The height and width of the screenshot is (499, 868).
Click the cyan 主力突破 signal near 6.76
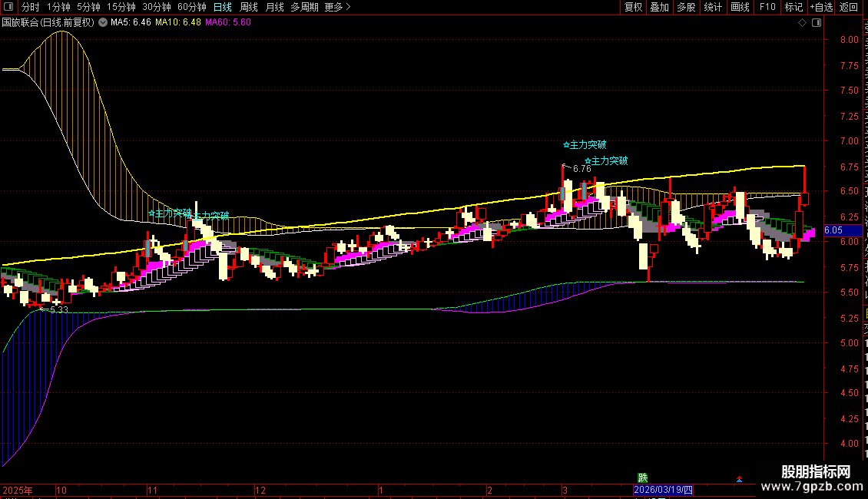click(585, 145)
